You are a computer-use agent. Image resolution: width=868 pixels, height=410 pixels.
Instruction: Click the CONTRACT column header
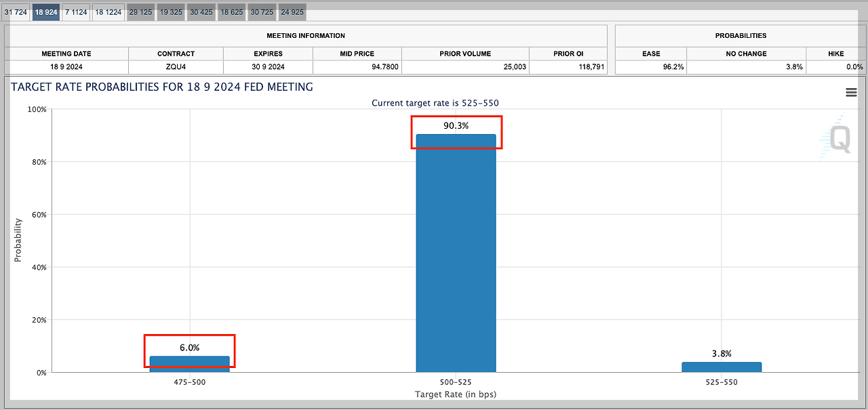pyautogui.click(x=176, y=54)
